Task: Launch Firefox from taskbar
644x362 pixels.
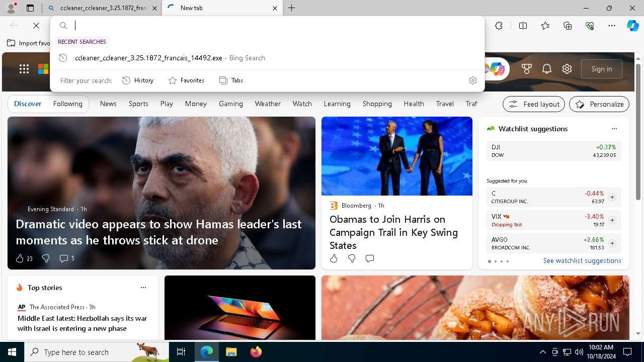Action: tap(256, 352)
